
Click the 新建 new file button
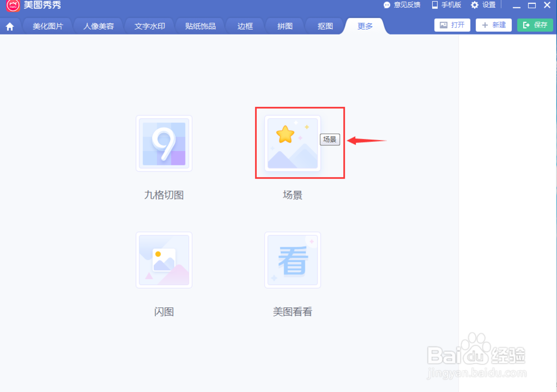[493, 25]
